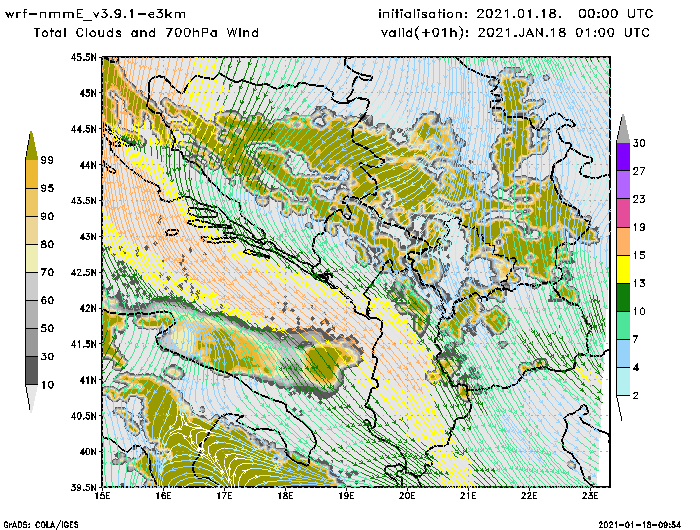Click the '30' label on the wind legend
The height and width of the screenshot is (530, 700).
point(639,143)
